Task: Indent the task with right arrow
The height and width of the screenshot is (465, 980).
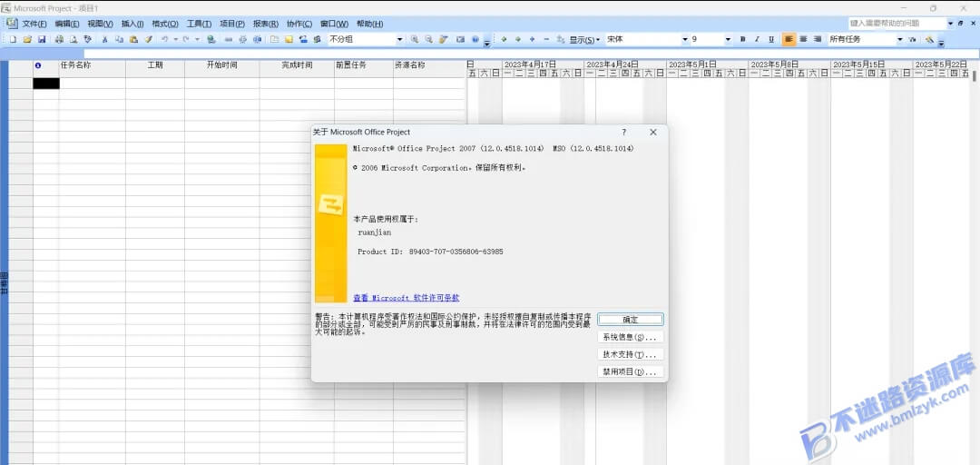Action: (x=518, y=39)
